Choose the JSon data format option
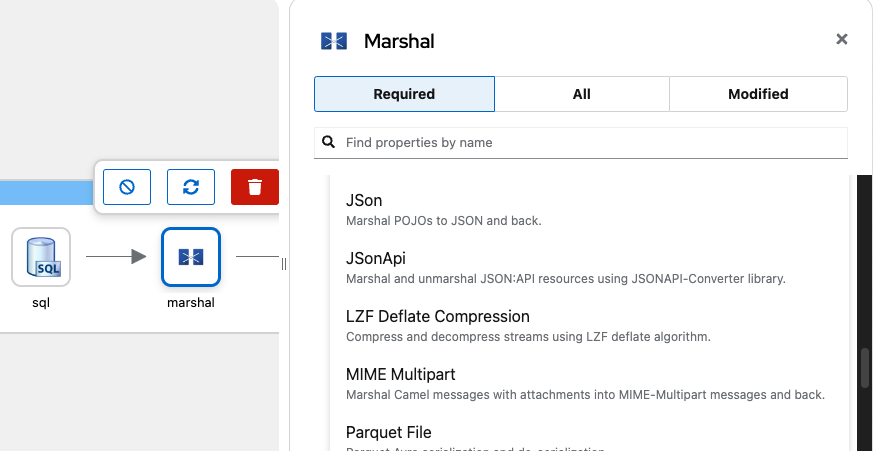The height and width of the screenshot is (451, 873). click(x=364, y=201)
